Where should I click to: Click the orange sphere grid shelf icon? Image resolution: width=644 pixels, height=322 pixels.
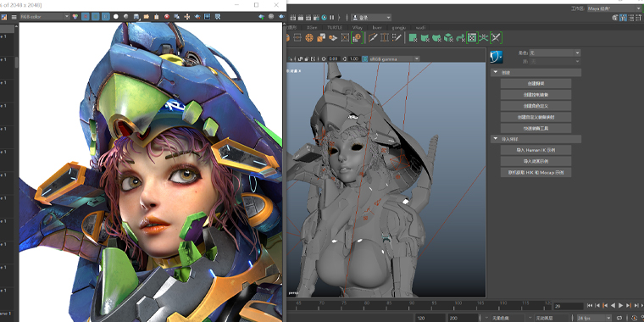(x=309, y=38)
